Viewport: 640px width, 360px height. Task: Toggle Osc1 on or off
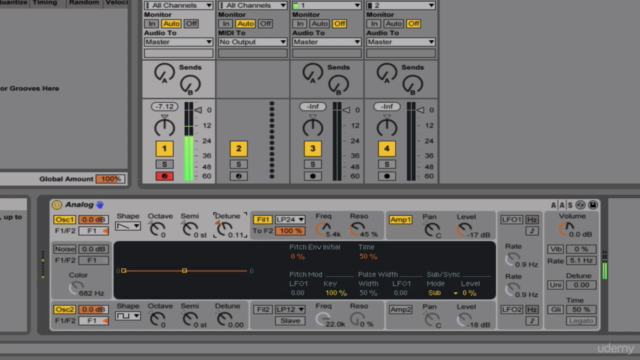(x=64, y=220)
